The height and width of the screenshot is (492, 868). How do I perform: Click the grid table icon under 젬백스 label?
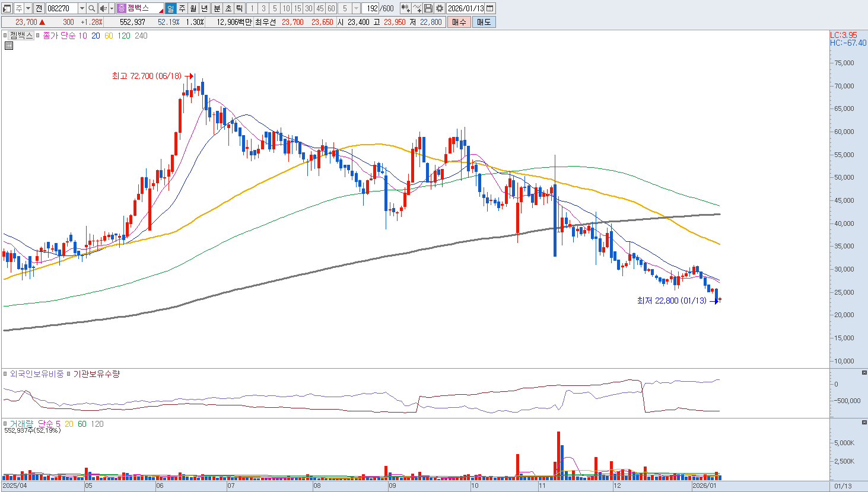point(8,45)
